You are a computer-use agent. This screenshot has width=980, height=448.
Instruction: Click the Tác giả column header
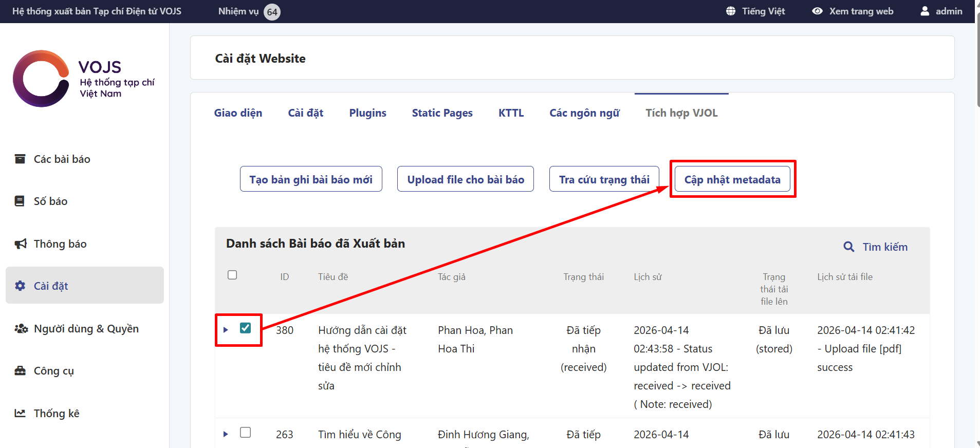pos(452,277)
